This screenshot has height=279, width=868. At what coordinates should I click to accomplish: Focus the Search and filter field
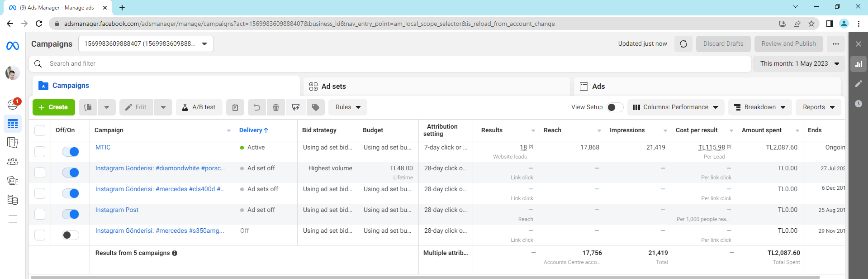pyautogui.click(x=390, y=64)
